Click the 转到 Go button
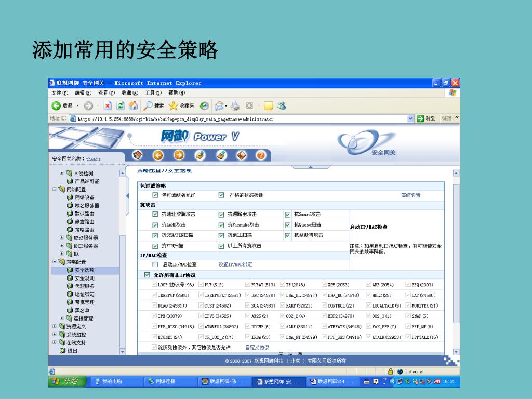532x399 pixels. (427, 118)
